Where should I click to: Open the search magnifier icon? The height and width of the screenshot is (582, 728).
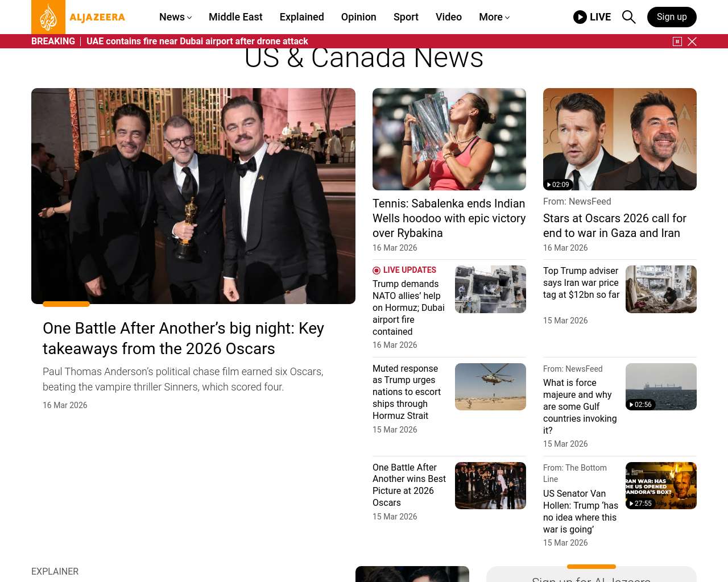click(x=628, y=17)
